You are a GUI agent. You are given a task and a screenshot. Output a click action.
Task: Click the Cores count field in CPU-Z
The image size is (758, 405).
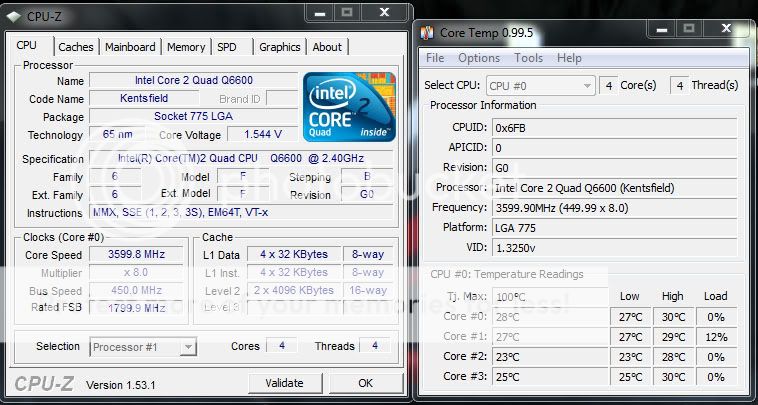pos(282,346)
